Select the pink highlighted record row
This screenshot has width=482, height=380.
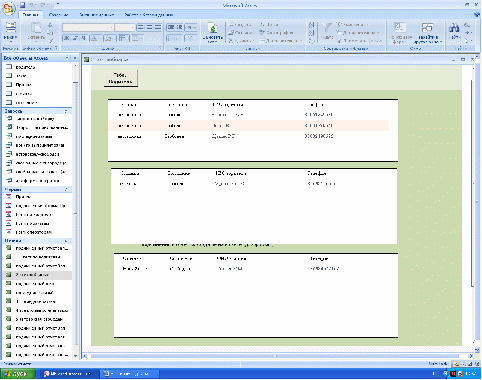249,126
